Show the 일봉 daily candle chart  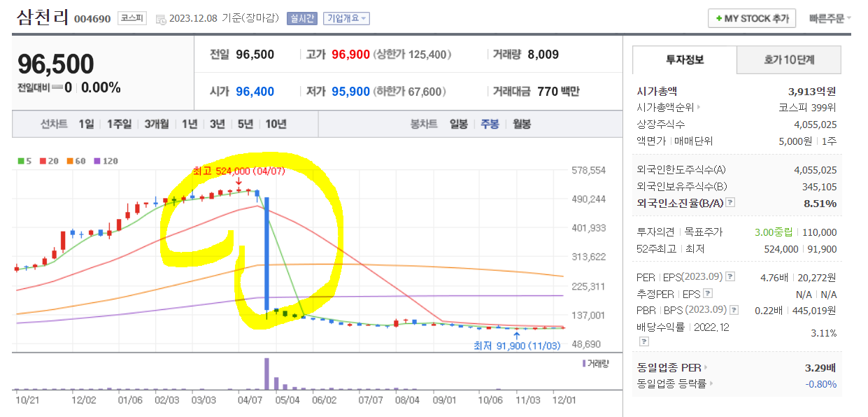tap(459, 124)
